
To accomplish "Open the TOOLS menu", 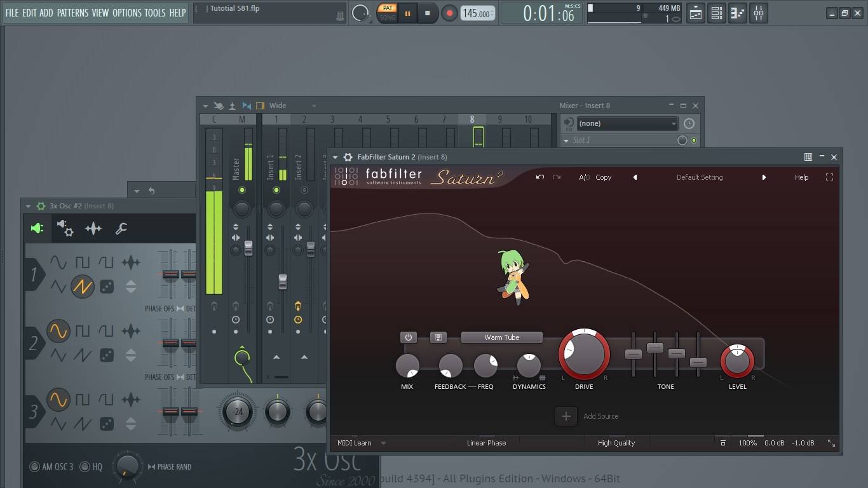I will [x=154, y=13].
